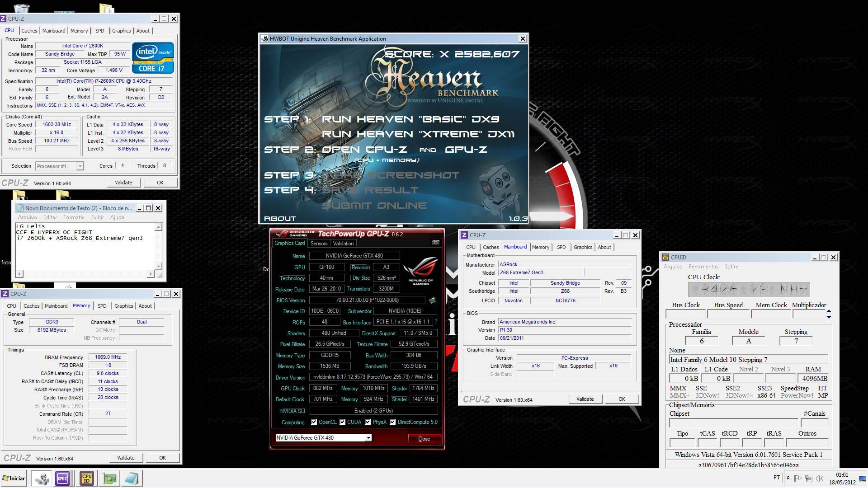The width and height of the screenshot is (868, 488).
Task: Open the volume speaker tray icon
Action: click(x=819, y=478)
